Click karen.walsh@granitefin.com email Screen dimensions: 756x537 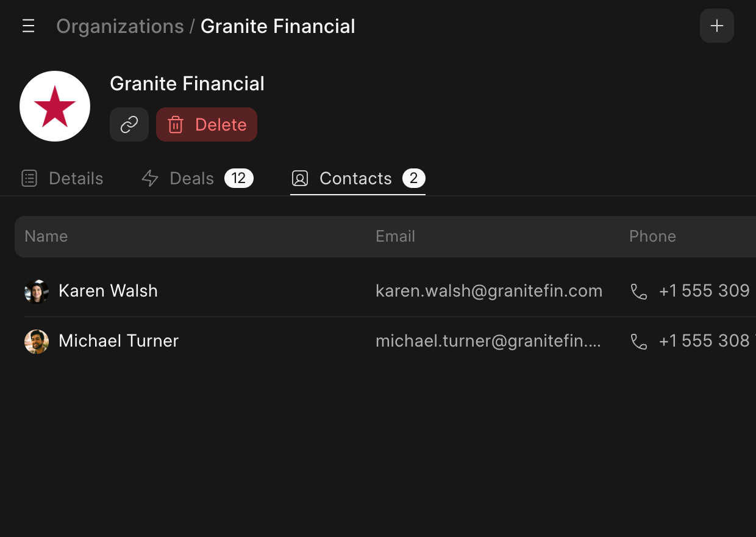(x=489, y=291)
